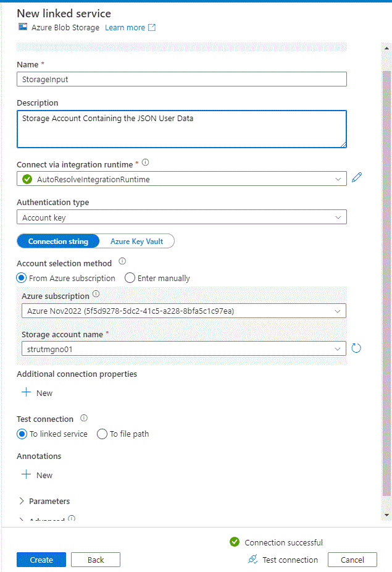Open the Learn more external link icon
This screenshot has height=572, width=392.
152,27
